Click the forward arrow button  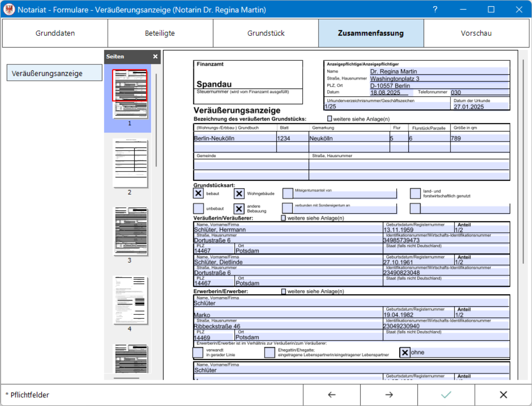[x=389, y=395]
